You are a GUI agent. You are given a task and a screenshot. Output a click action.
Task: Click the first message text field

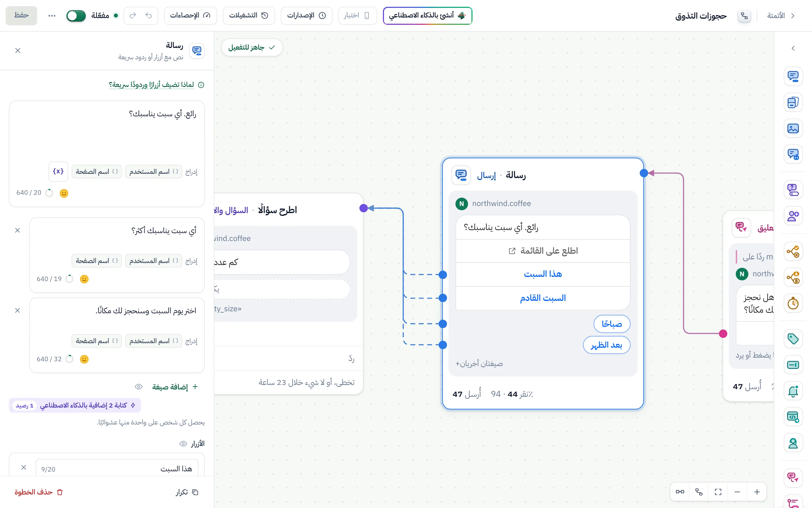pos(107,133)
